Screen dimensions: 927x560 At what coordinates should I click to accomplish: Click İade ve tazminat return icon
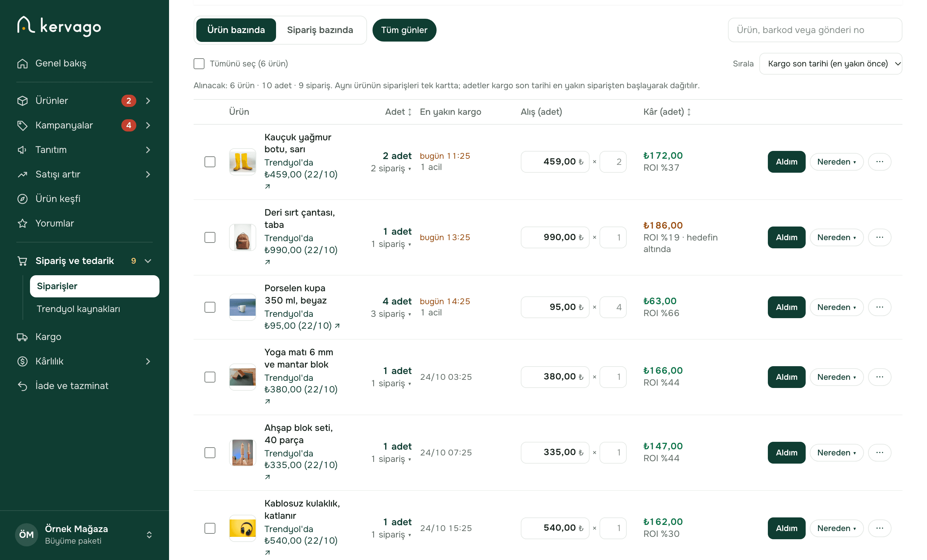point(22,386)
